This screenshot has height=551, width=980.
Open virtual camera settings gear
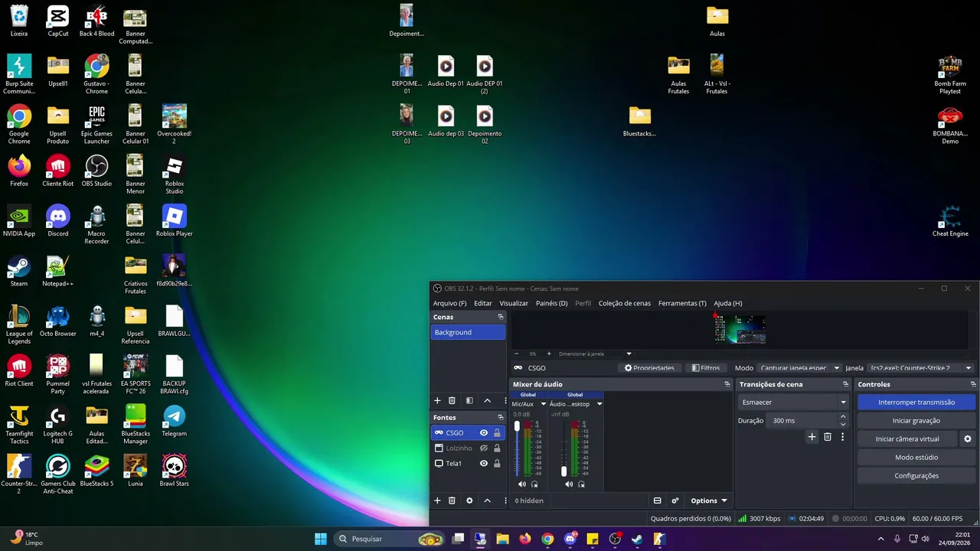pyautogui.click(x=968, y=439)
